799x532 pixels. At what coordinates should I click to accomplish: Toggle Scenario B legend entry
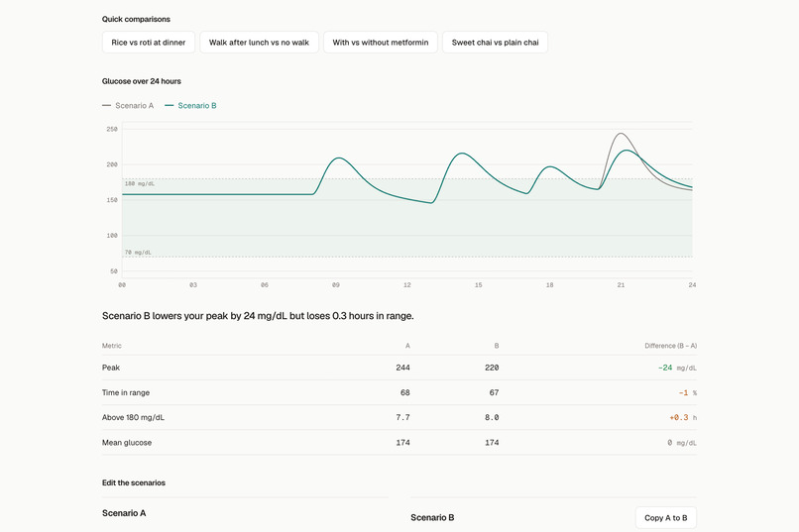(x=191, y=105)
